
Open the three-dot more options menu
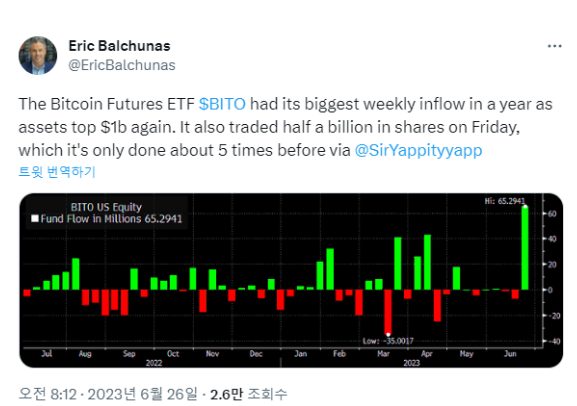tap(554, 46)
